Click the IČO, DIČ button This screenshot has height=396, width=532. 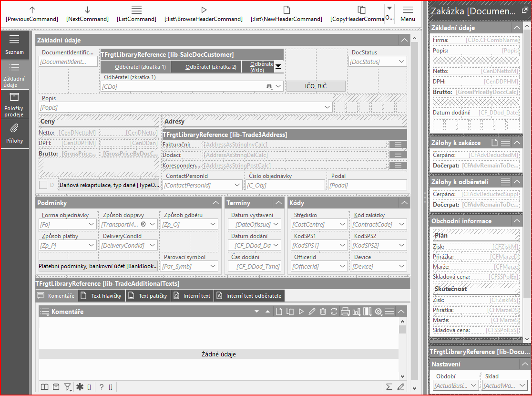[316, 86]
